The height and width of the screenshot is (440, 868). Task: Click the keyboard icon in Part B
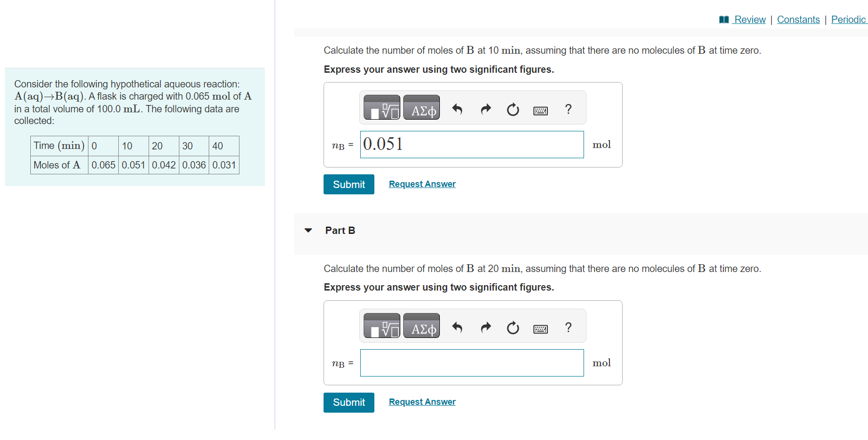pos(540,328)
